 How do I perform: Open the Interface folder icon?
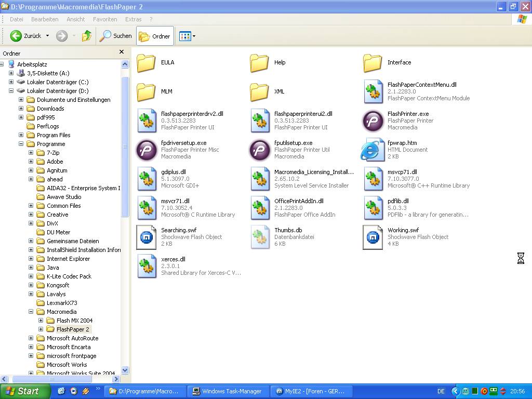click(x=373, y=63)
